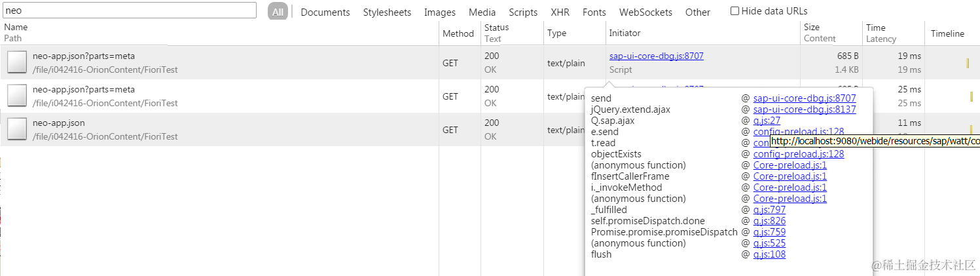Filter by Documents type
The height and width of the screenshot is (276, 980).
[325, 12]
